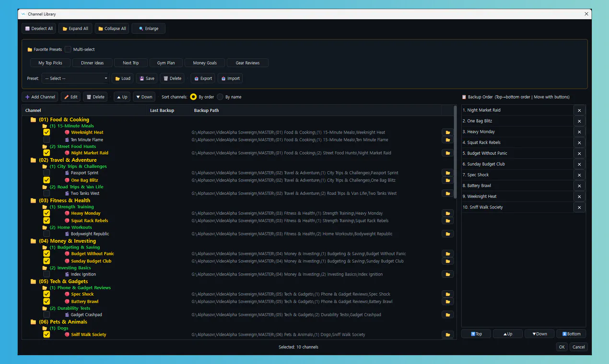
Task: Open backup folder for Gadget Crashpad row
Action: pos(448,315)
